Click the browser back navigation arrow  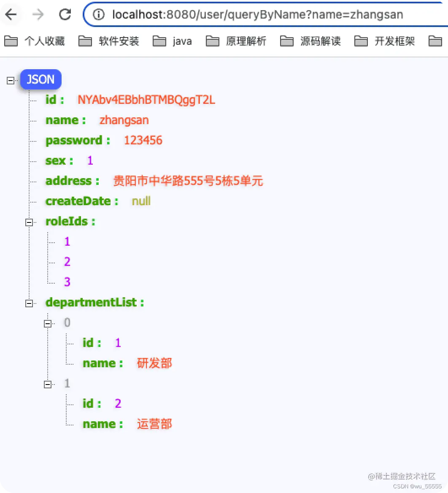click(11, 14)
